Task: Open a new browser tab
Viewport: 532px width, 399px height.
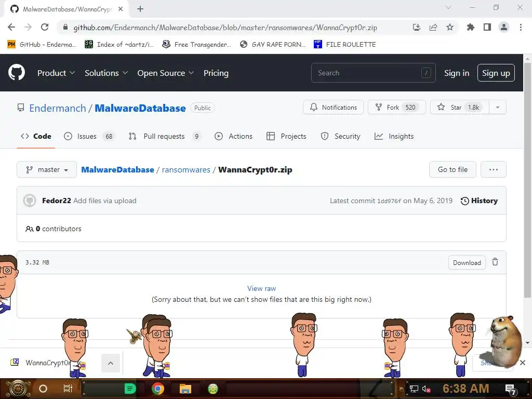Action: tap(140, 9)
